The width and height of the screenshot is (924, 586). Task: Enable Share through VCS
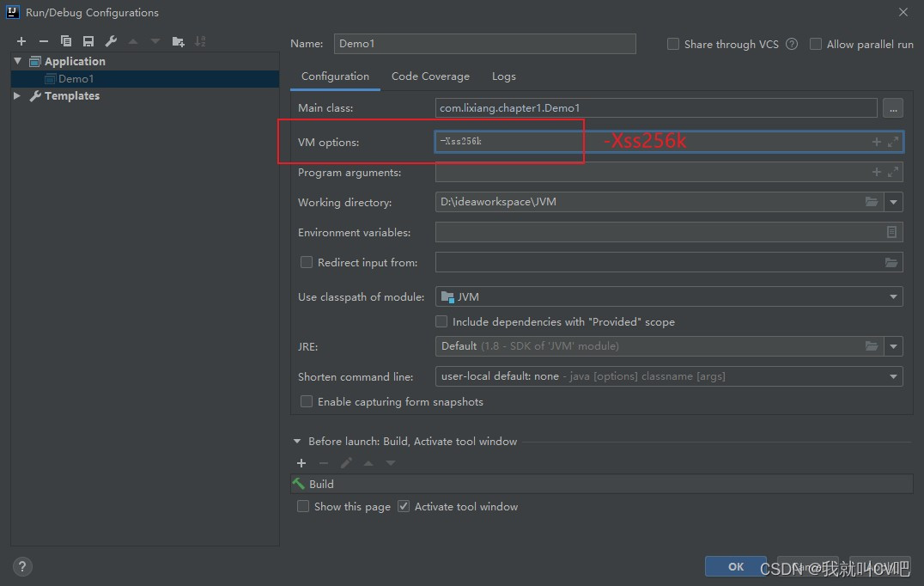[x=673, y=44]
